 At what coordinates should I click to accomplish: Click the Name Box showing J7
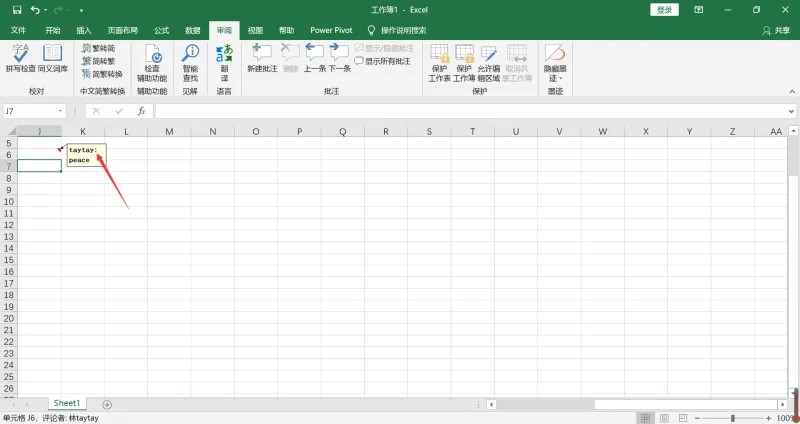30,111
